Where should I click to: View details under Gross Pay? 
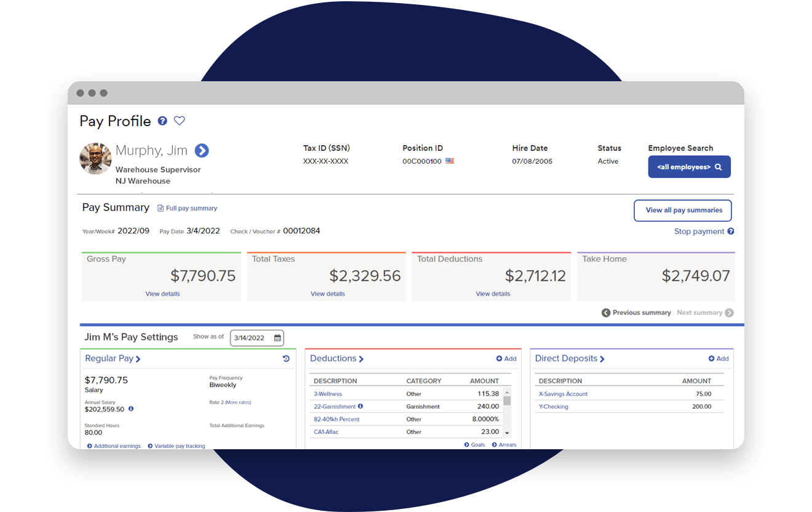tap(162, 294)
